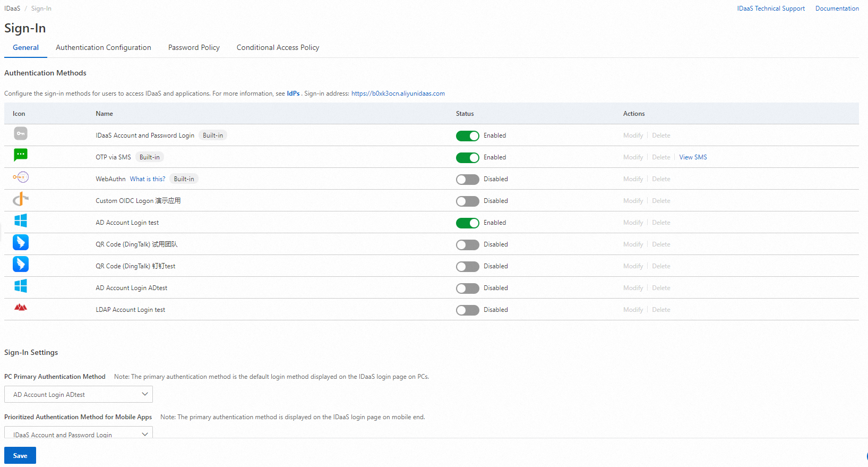Click Modify for QR Code (DingTalk) 试用团队
868x467 pixels.
coord(633,244)
